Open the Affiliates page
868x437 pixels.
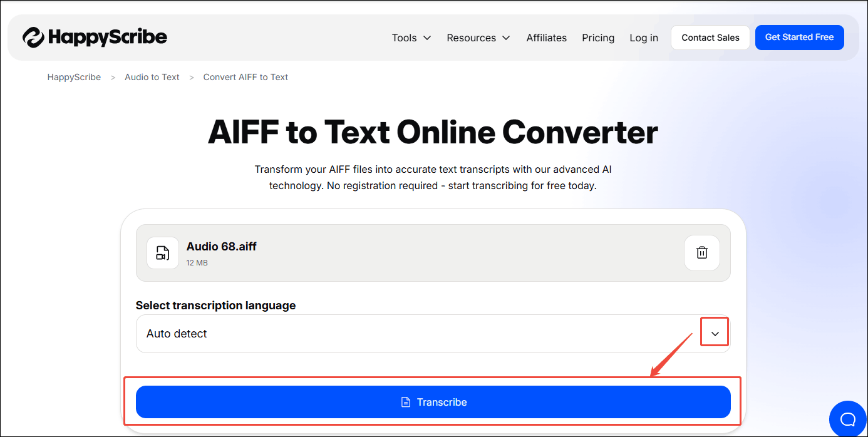coord(546,38)
